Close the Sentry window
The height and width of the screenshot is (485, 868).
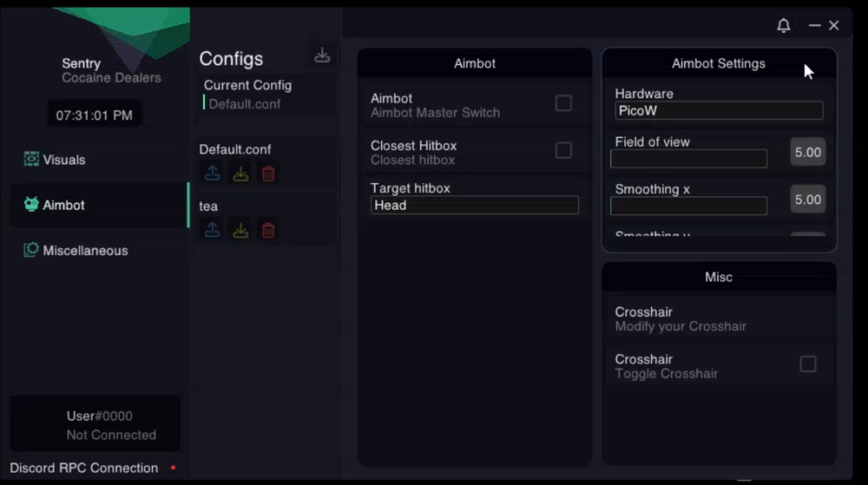(x=833, y=25)
